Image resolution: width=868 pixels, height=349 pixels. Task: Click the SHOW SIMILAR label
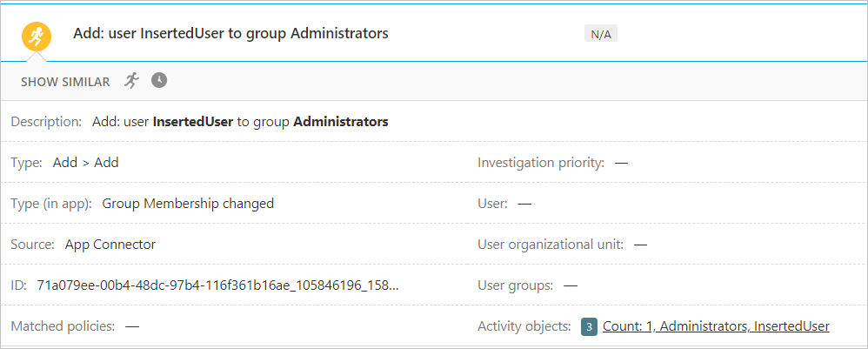[x=65, y=82]
